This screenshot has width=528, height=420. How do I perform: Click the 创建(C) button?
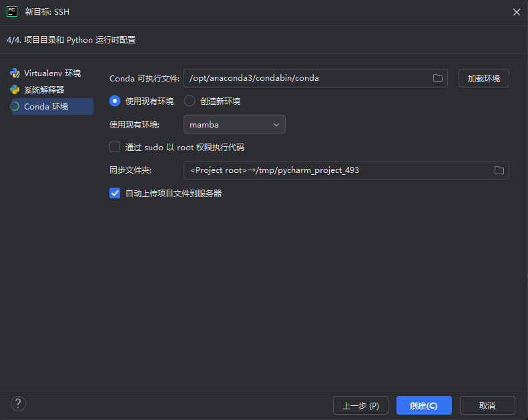[424, 405]
